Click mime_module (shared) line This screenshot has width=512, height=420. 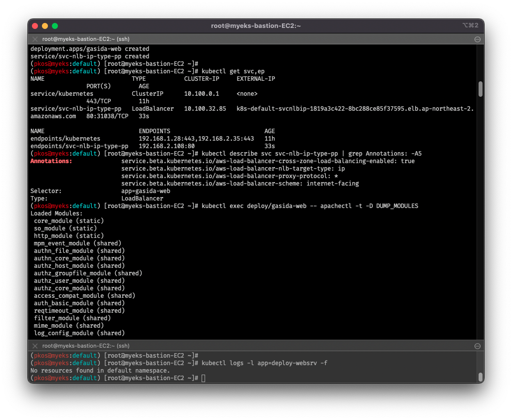[x=69, y=326]
